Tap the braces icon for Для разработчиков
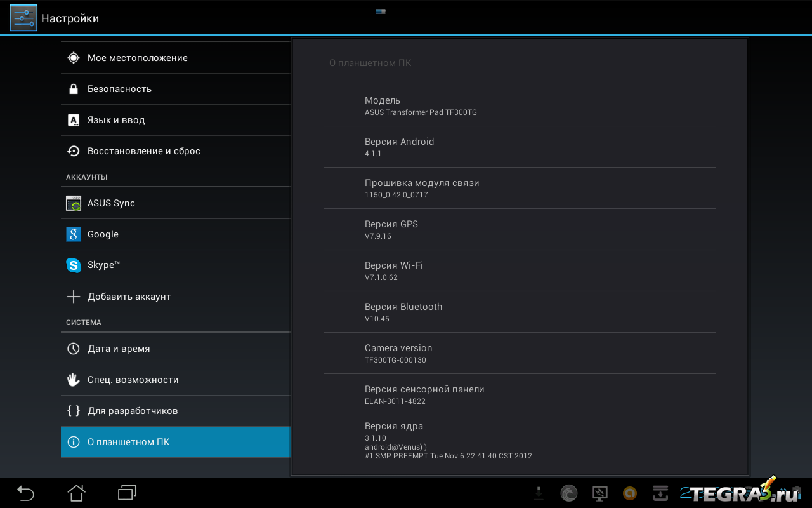 coord(74,411)
